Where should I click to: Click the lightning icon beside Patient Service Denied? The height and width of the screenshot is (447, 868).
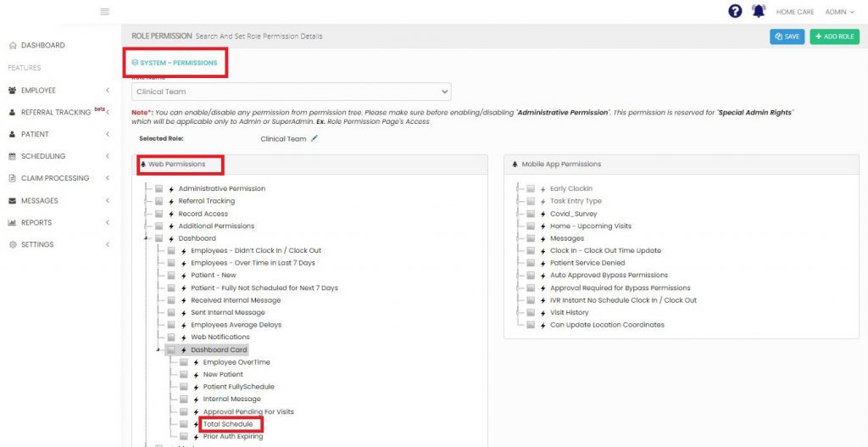[543, 263]
